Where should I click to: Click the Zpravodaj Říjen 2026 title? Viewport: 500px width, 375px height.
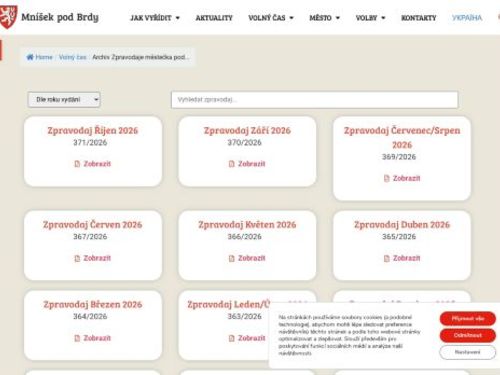point(93,130)
